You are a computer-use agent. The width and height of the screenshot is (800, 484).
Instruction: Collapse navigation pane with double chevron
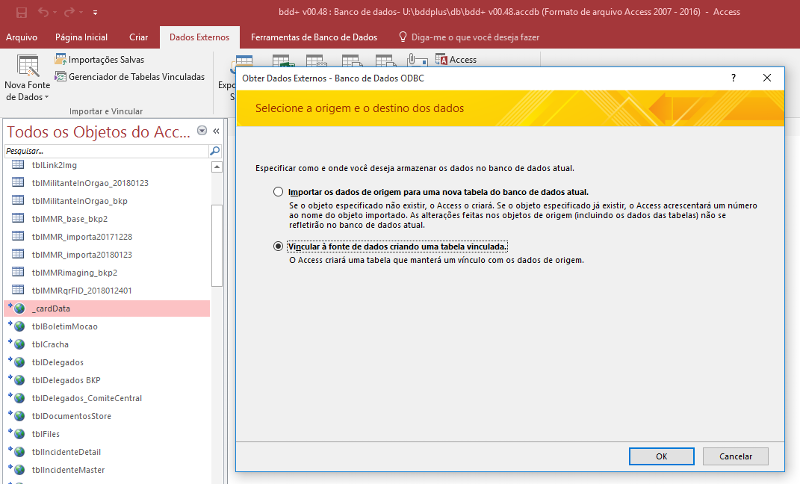(216, 131)
